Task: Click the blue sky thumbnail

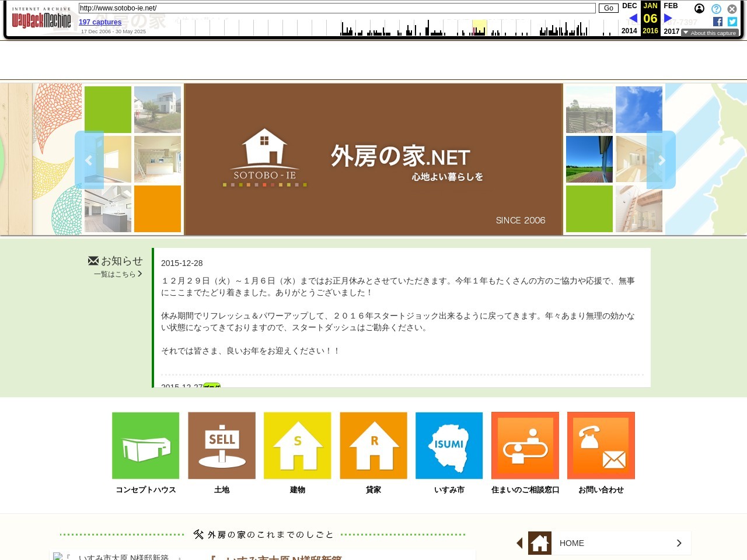Action: pos(639,110)
